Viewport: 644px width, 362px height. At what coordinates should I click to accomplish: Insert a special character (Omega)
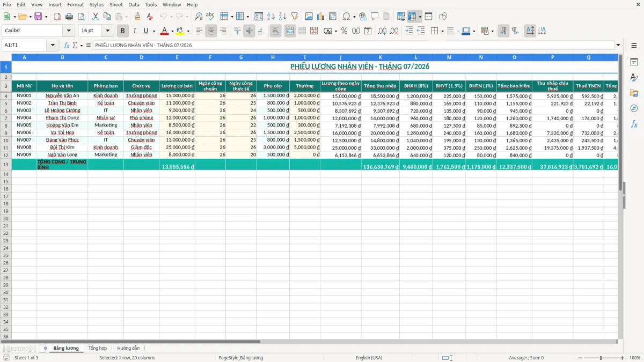(x=346, y=17)
